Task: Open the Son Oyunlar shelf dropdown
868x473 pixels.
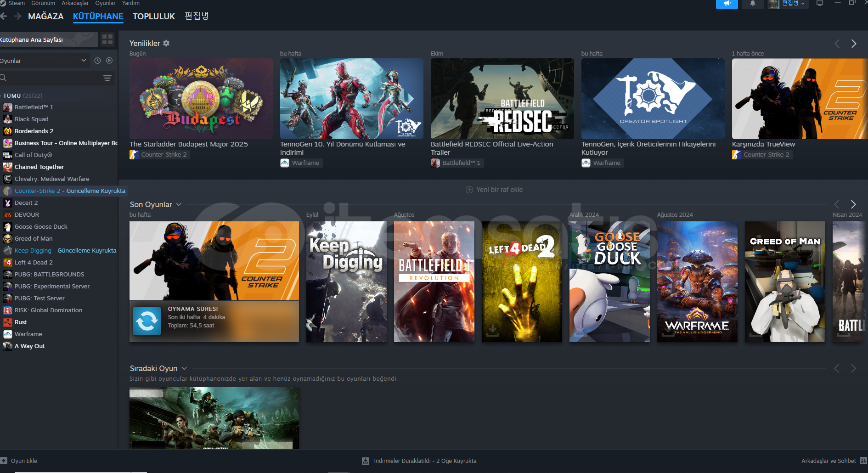Action: 179,204
